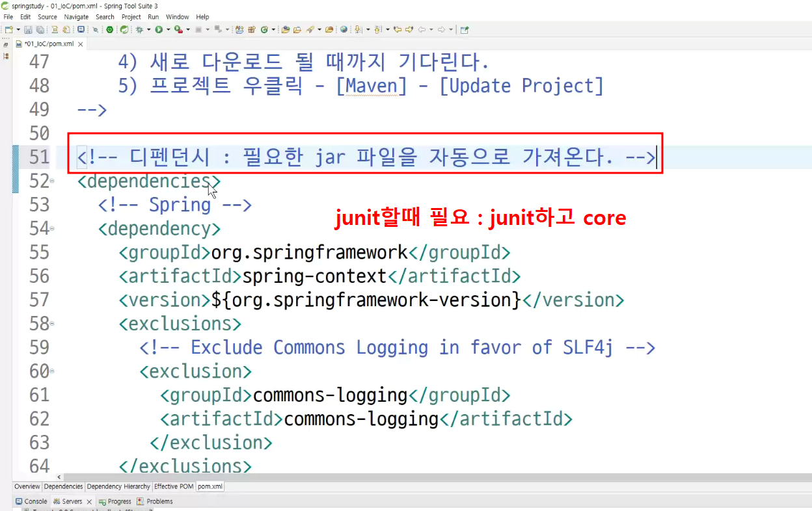Switch to the Dependency Hierarchy tab
812x511 pixels.
click(x=118, y=486)
